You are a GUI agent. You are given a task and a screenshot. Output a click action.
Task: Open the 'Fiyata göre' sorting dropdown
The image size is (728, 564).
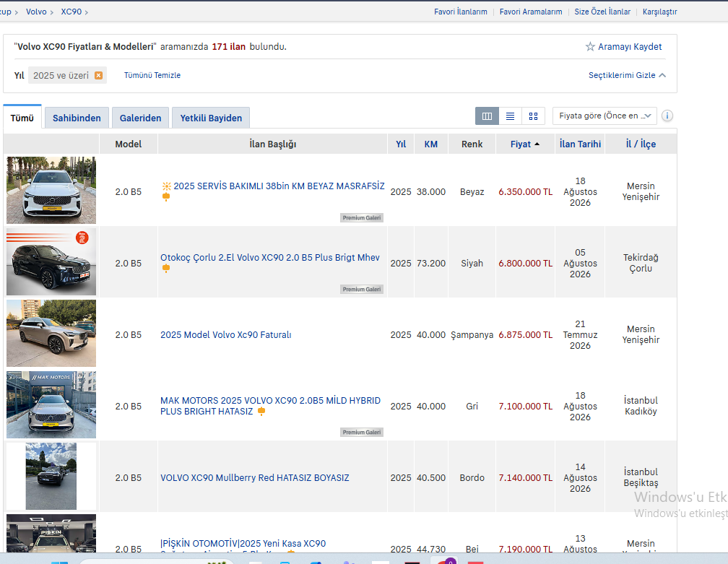tap(604, 116)
